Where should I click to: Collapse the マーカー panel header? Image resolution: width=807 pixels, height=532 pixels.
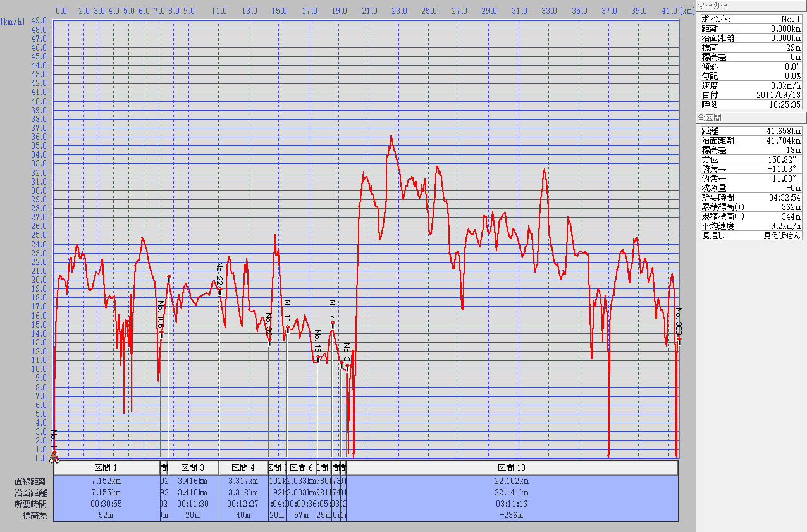(751, 6)
